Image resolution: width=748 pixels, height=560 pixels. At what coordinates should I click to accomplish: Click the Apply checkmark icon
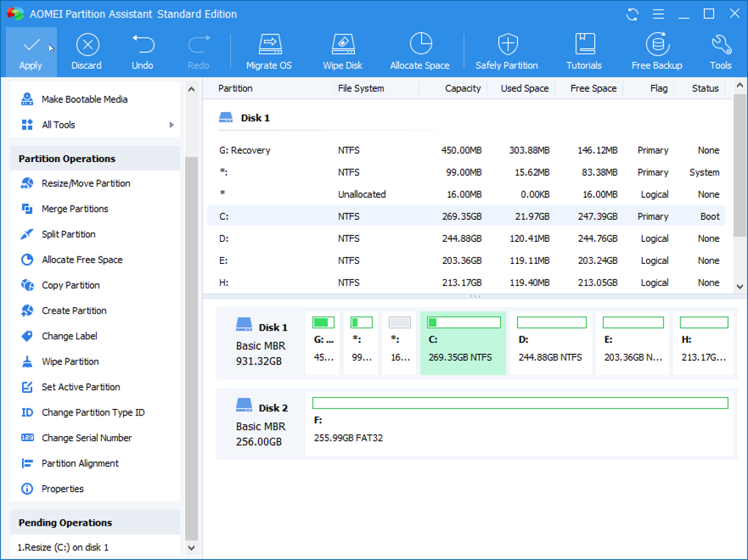pos(31,45)
